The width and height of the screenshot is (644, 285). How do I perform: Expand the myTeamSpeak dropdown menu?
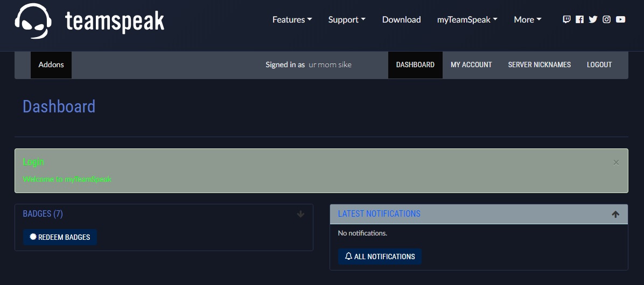click(467, 20)
